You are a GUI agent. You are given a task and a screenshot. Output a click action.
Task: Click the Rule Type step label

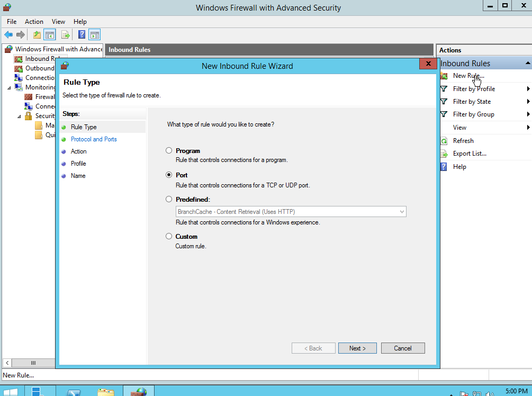pos(84,127)
